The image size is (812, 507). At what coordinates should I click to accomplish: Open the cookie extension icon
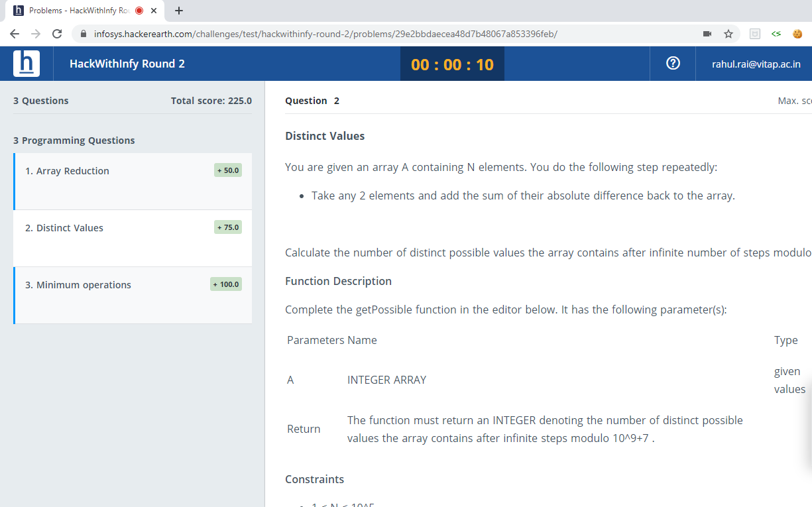pos(797,34)
